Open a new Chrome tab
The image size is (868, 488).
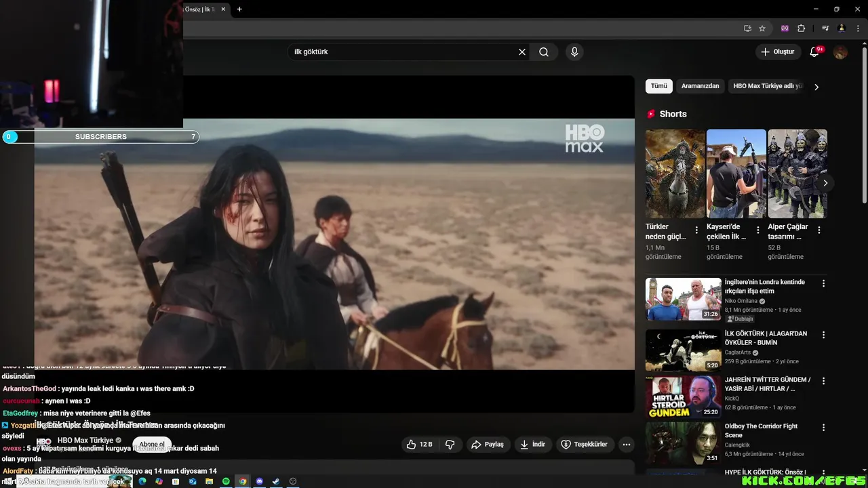[x=239, y=9]
